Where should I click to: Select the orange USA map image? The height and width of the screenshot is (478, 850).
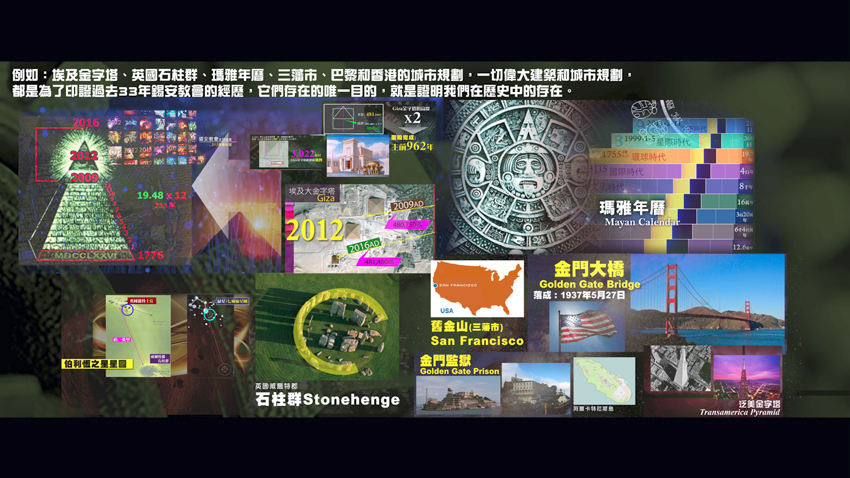point(477,288)
